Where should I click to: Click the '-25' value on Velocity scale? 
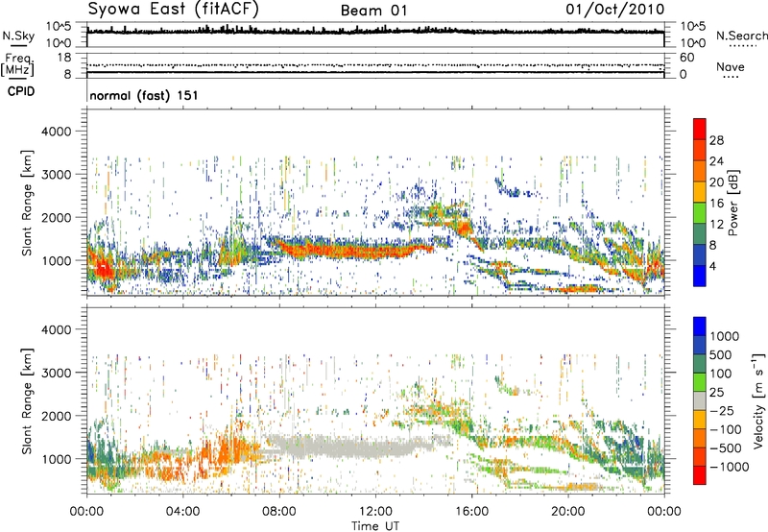tap(722, 410)
